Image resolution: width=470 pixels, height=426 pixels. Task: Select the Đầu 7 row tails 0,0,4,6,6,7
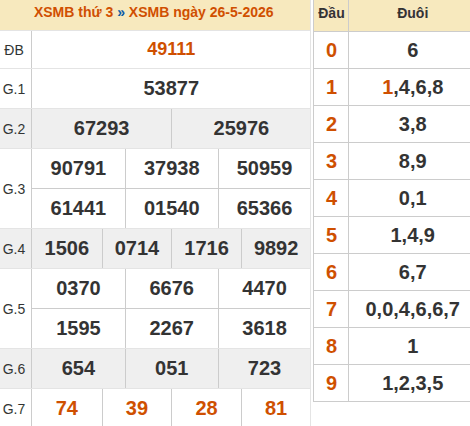[413, 309]
